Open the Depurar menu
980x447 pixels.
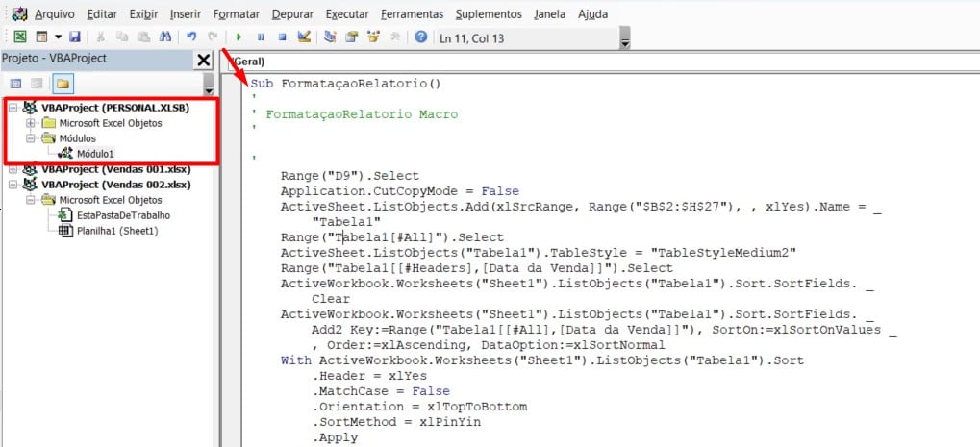292,14
